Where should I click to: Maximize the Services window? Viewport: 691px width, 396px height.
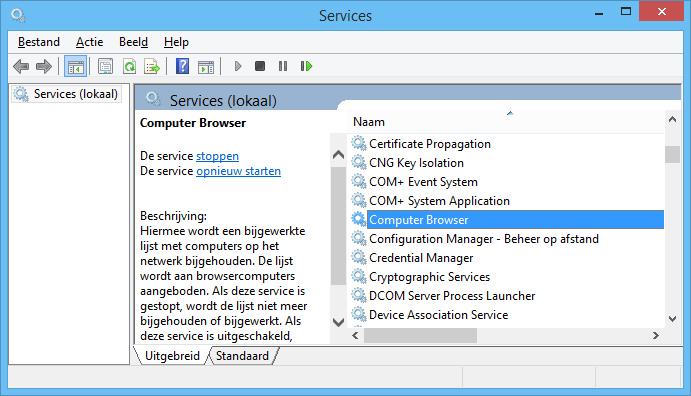(x=626, y=12)
